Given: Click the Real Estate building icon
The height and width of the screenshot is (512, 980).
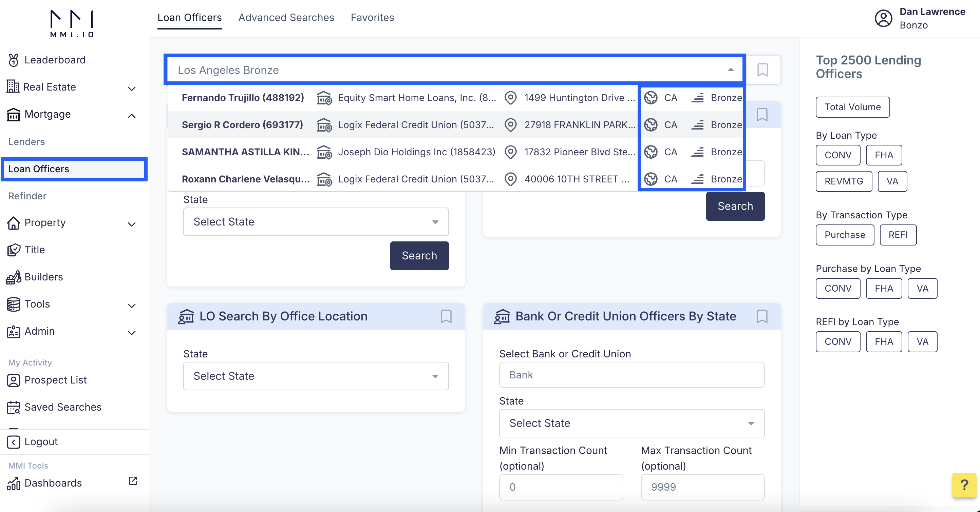Looking at the screenshot, I should [x=13, y=87].
